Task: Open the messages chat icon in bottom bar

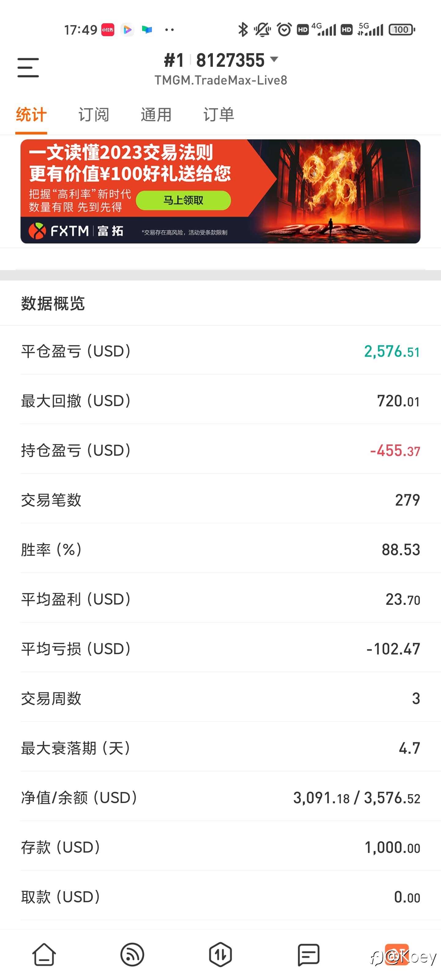Action: (x=309, y=955)
